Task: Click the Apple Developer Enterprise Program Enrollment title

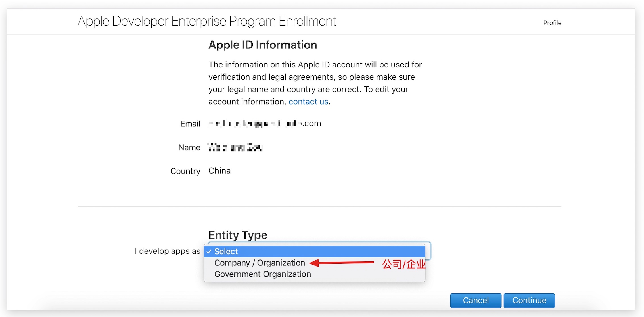Action: (207, 21)
